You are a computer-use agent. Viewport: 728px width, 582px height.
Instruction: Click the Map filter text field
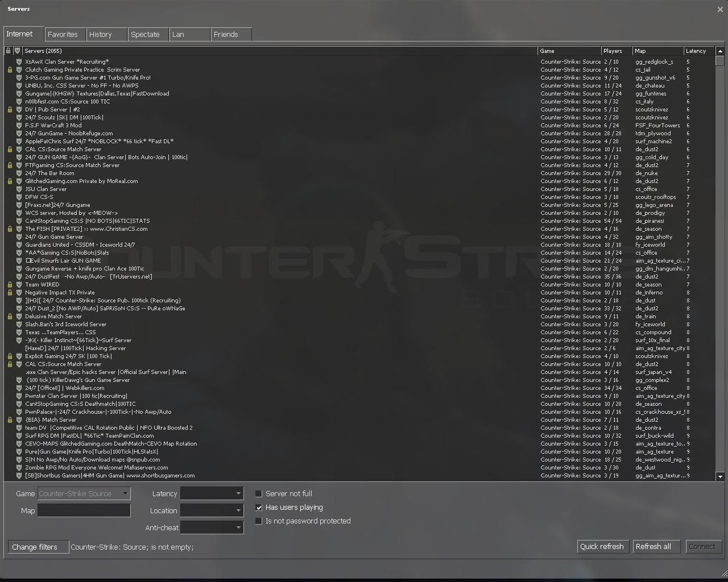click(84, 510)
